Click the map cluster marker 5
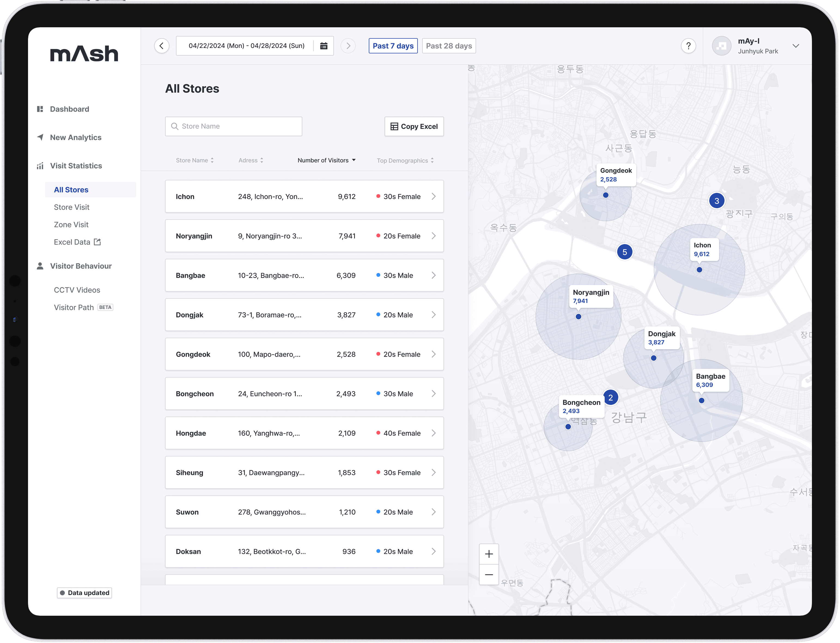 [x=625, y=252]
